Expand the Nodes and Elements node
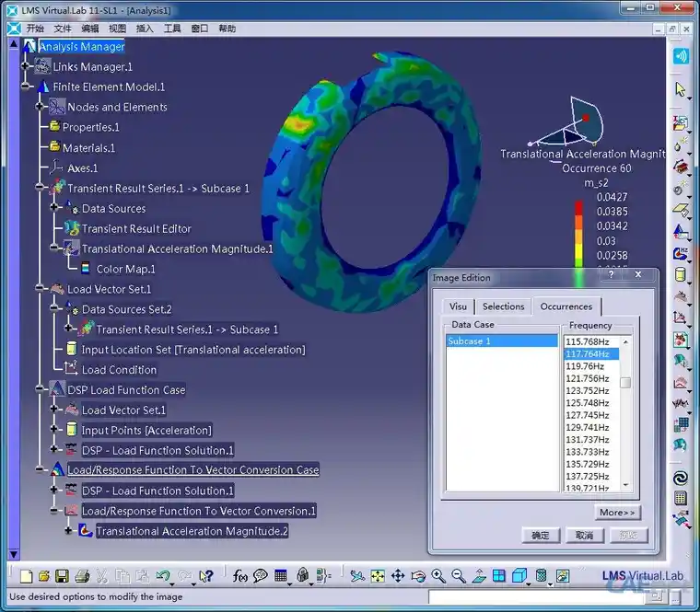Screen dimensions: 700x612 tap(40, 107)
